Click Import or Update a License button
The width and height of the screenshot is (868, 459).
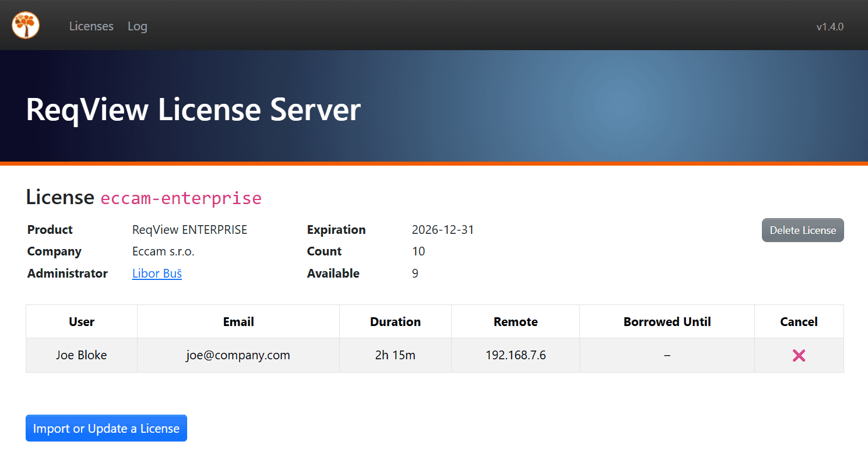click(x=106, y=429)
